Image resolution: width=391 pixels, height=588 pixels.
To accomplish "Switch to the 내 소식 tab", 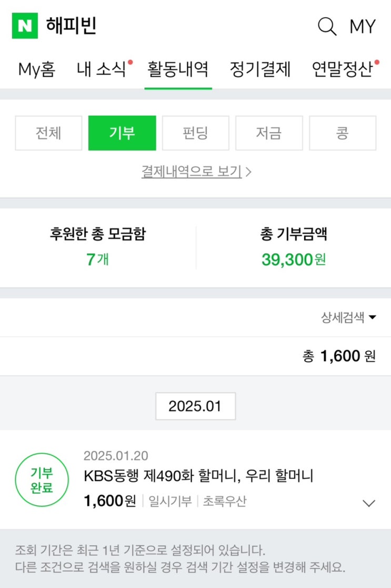I will [x=102, y=69].
